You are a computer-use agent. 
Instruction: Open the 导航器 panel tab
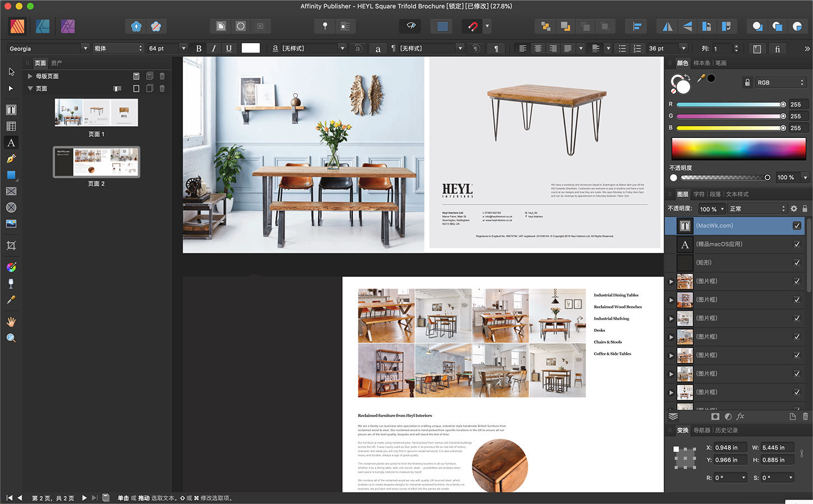701,431
